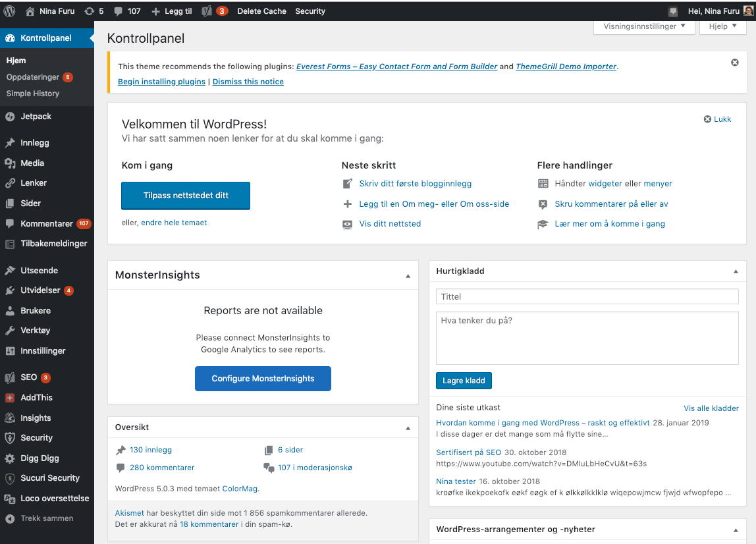This screenshot has width=756, height=544.
Task: Open Oppdateringer submenu with 5 updates
Action: click(x=40, y=77)
